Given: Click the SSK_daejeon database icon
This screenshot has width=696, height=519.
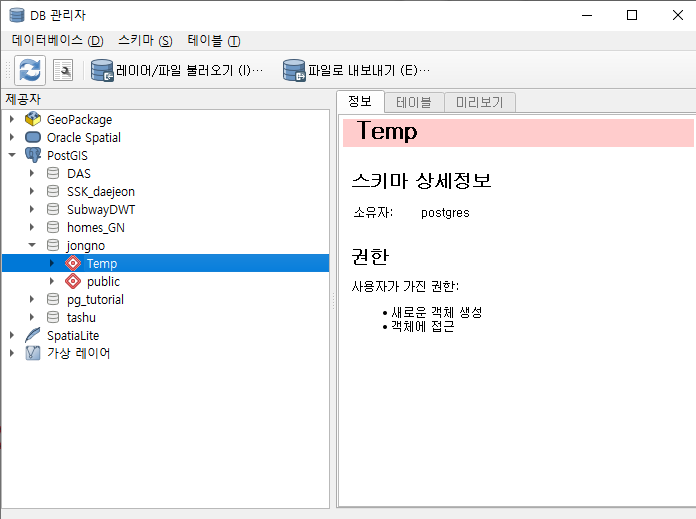Looking at the screenshot, I should click(53, 191).
